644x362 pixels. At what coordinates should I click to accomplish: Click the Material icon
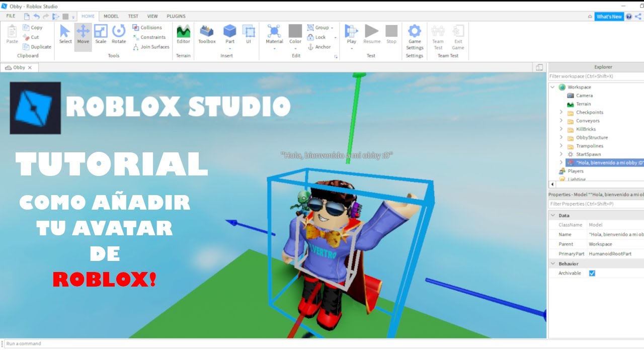click(274, 31)
